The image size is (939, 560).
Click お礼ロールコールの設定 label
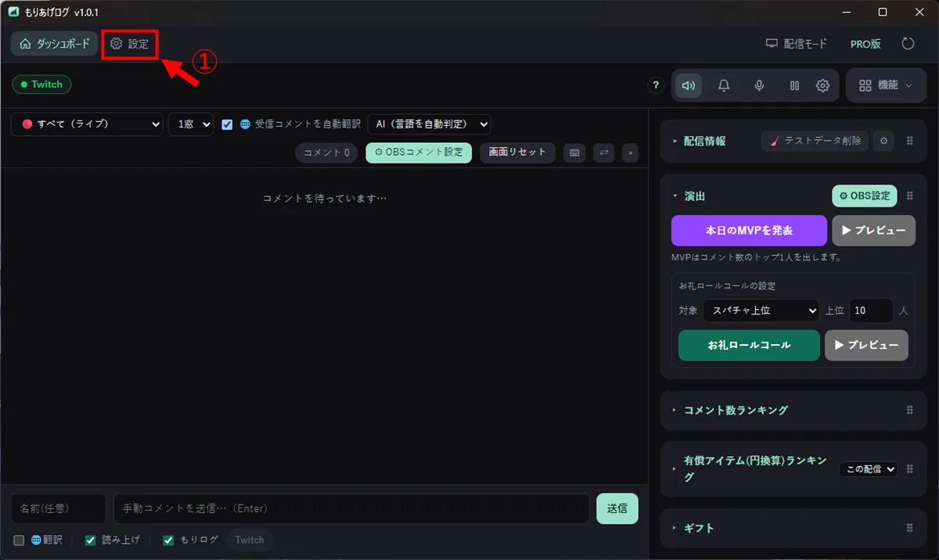tap(727, 286)
